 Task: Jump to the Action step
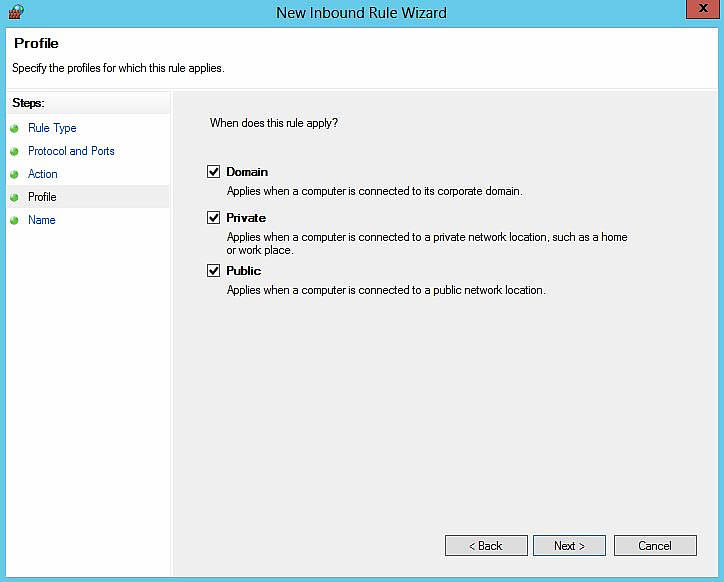[x=43, y=174]
